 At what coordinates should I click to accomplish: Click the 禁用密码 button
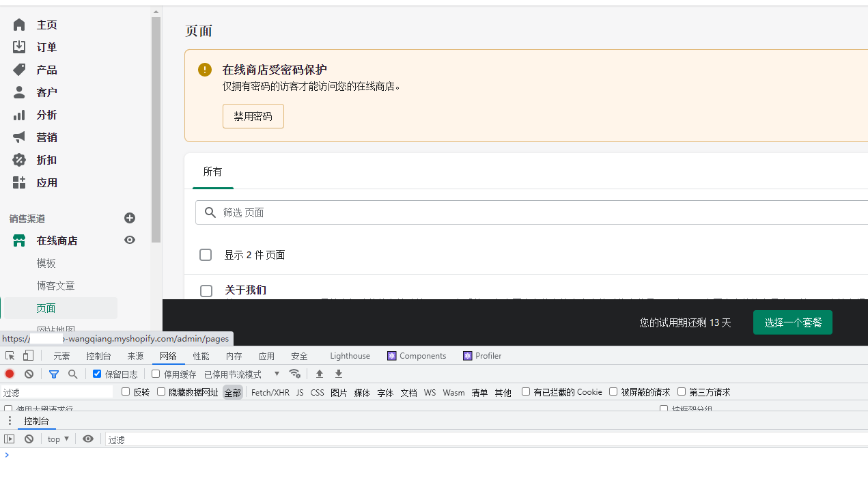click(253, 116)
